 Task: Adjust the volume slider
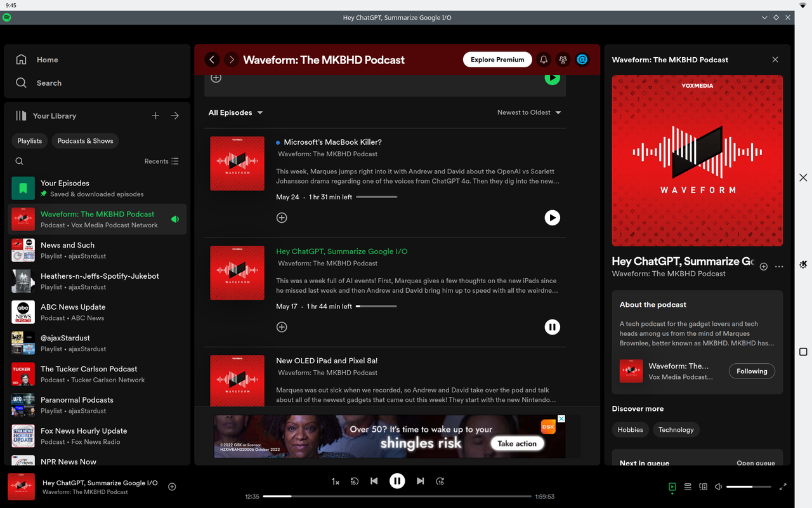click(749, 487)
